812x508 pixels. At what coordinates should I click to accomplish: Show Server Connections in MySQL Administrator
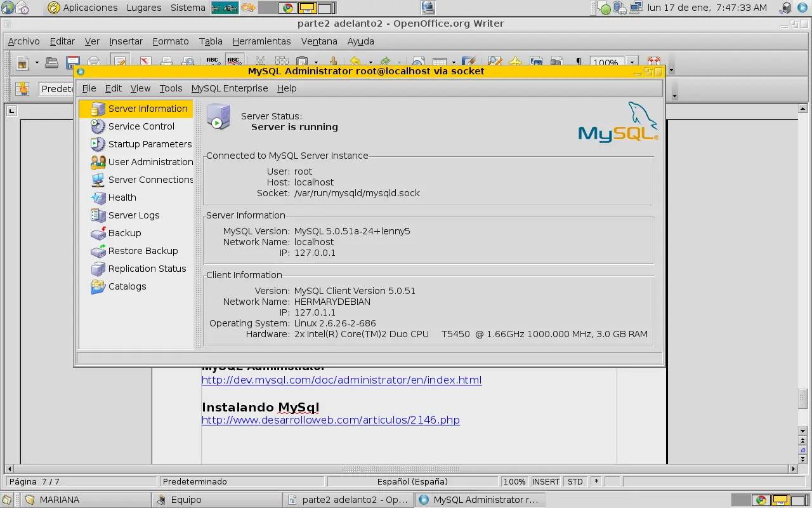pyautogui.click(x=136, y=180)
